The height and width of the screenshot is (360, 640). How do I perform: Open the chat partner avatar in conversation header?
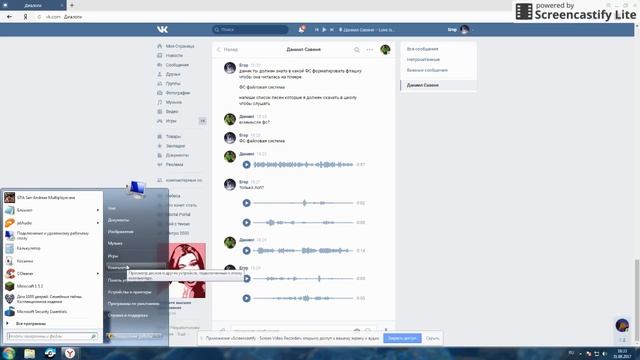tap(385, 50)
